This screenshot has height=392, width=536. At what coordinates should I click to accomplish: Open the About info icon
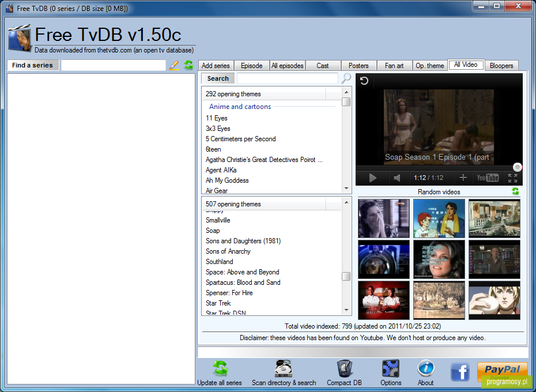pos(425,368)
